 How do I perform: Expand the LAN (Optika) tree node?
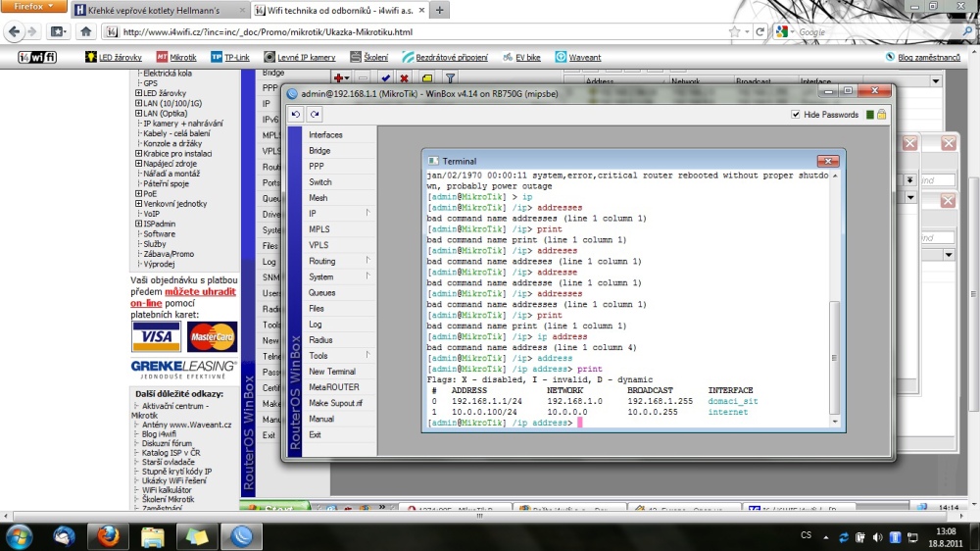pos(139,113)
